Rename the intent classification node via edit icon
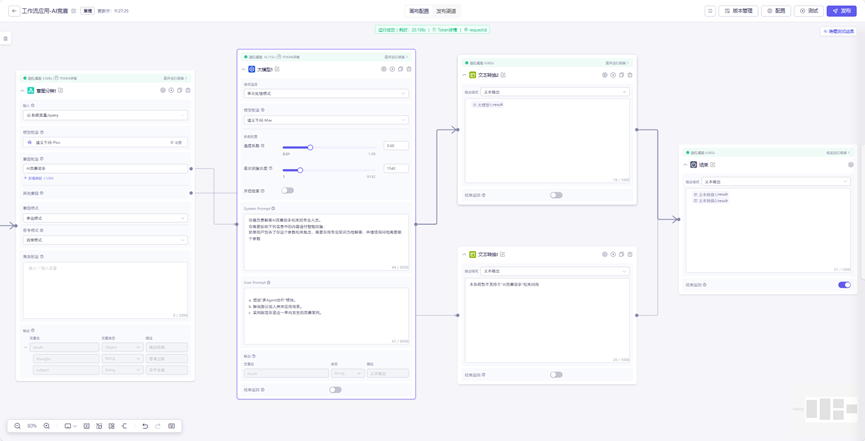865x441 pixels. pos(61,91)
